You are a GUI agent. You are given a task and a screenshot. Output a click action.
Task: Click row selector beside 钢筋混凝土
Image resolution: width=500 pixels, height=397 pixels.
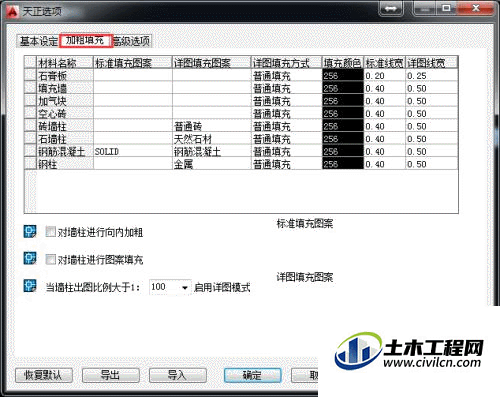coord(30,151)
